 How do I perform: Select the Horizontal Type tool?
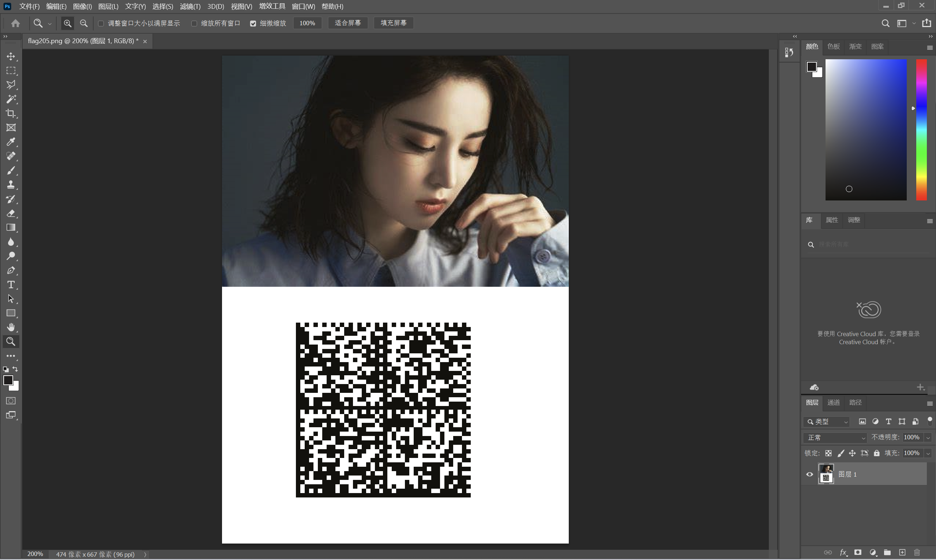pyautogui.click(x=11, y=285)
